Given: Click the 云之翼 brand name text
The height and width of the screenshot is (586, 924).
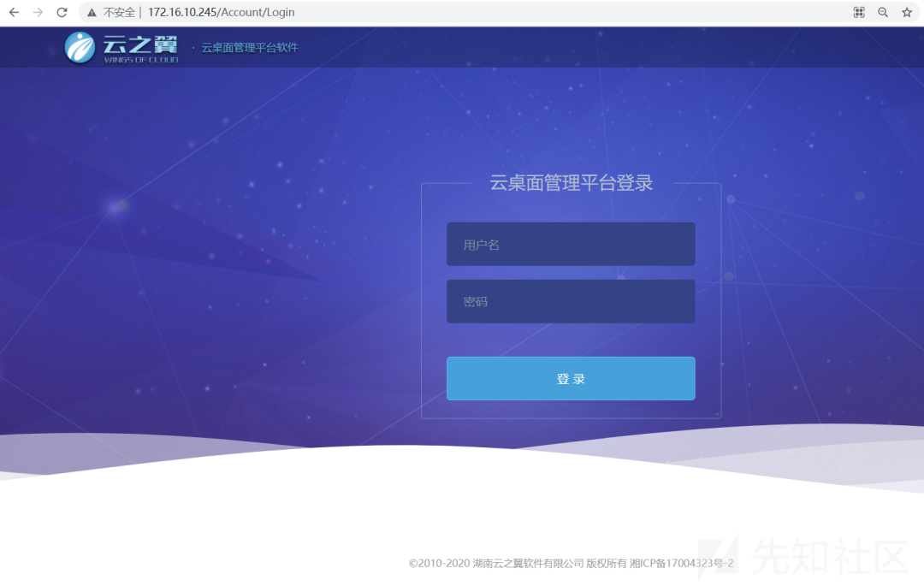Looking at the screenshot, I should point(140,44).
